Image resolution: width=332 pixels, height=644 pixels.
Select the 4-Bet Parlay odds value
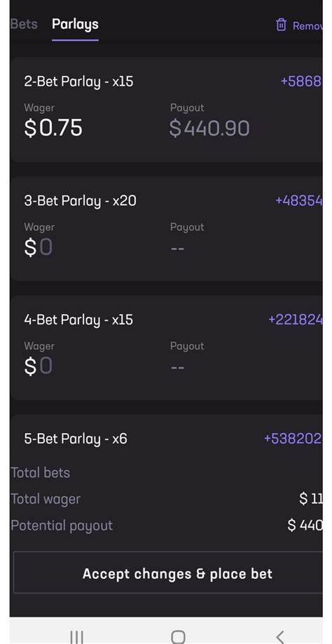(295, 320)
